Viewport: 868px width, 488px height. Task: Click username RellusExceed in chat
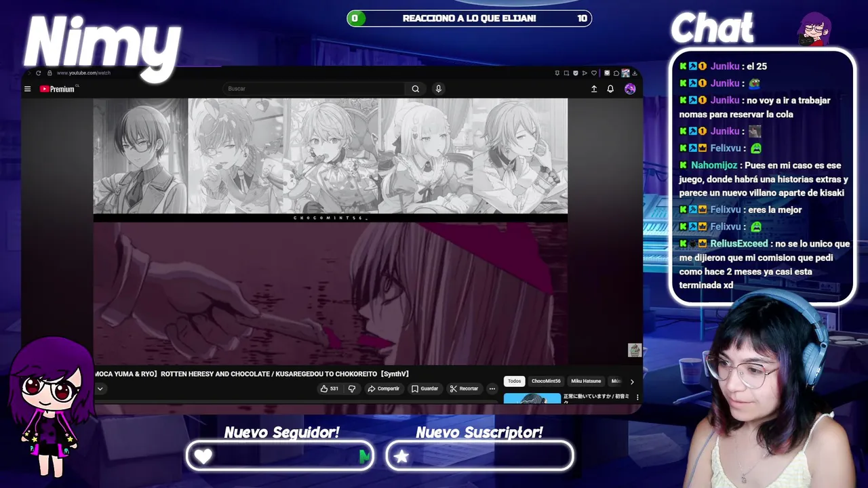738,243
